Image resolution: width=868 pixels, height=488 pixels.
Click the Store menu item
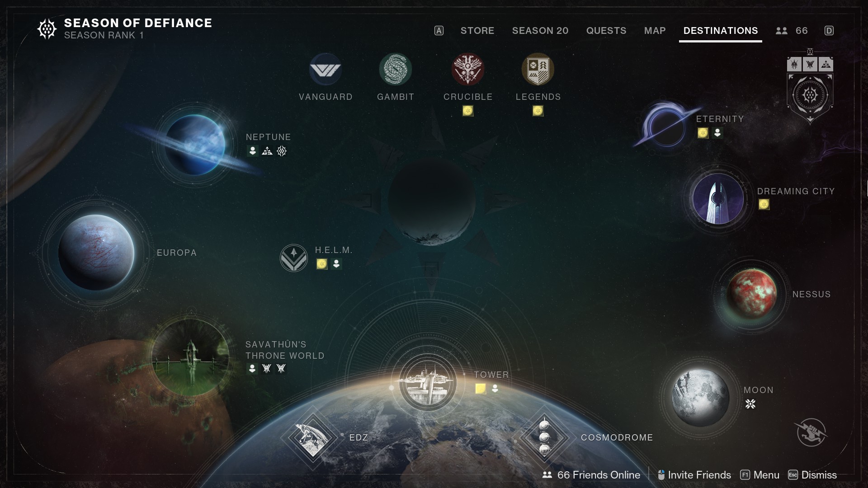point(477,30)
